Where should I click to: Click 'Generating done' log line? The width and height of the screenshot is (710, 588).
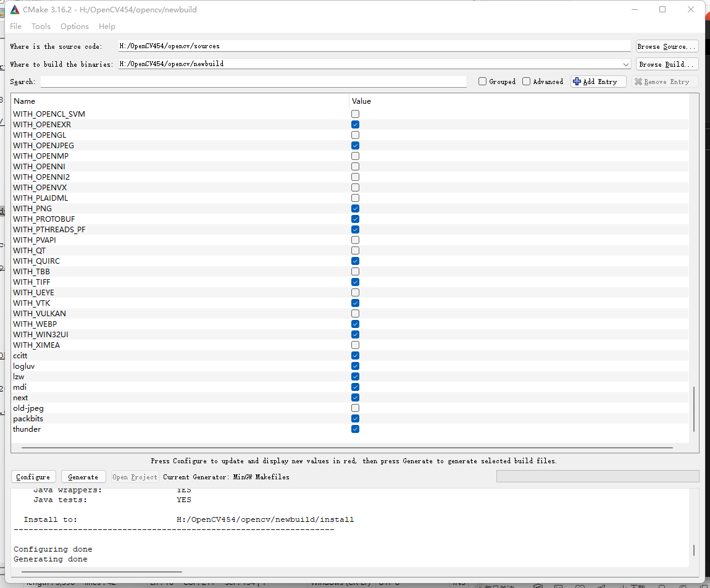[50, 559]
